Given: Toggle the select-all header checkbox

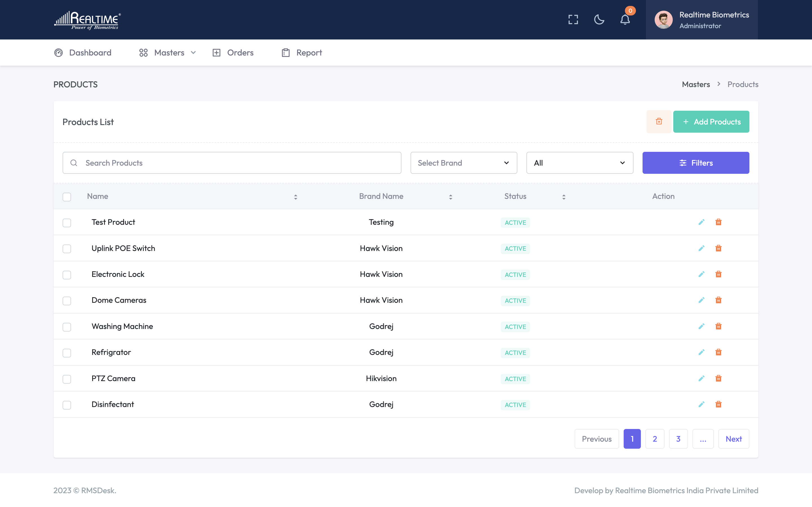Looking at the screenshot, I should (67, 197).
